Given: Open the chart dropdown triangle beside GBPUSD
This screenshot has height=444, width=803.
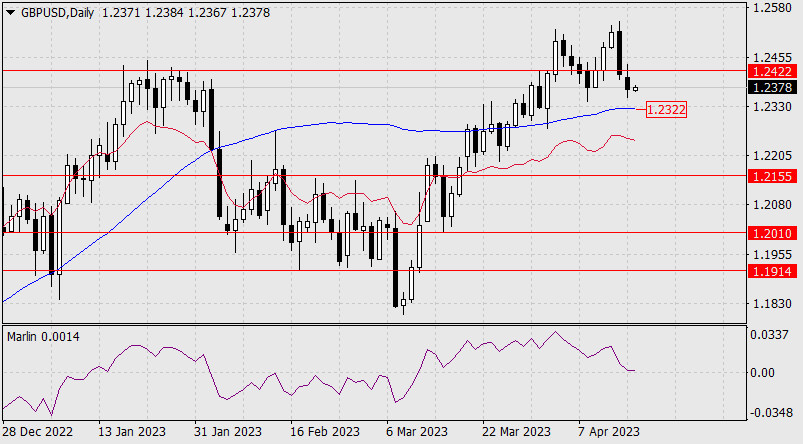Looking at the screenshot, I should coord(10,13).
